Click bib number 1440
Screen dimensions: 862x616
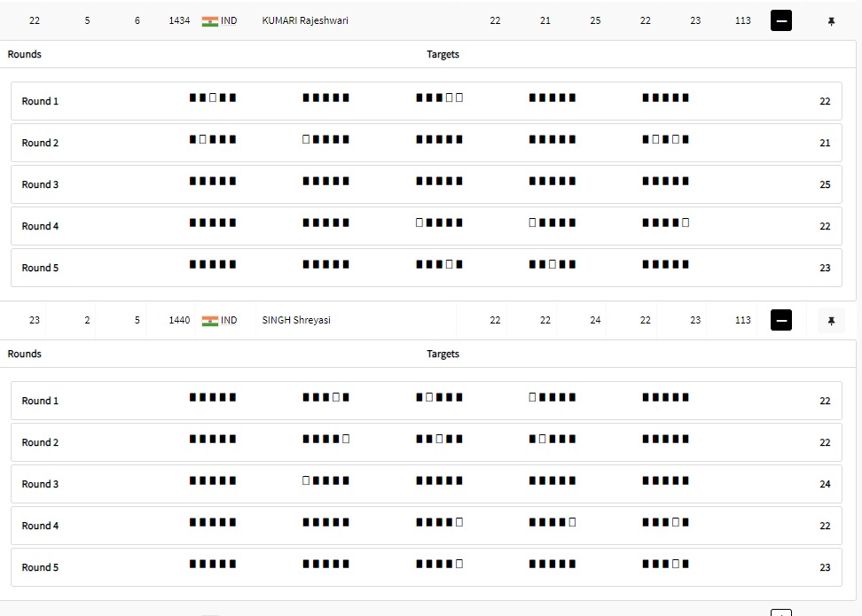pos(179,320)
